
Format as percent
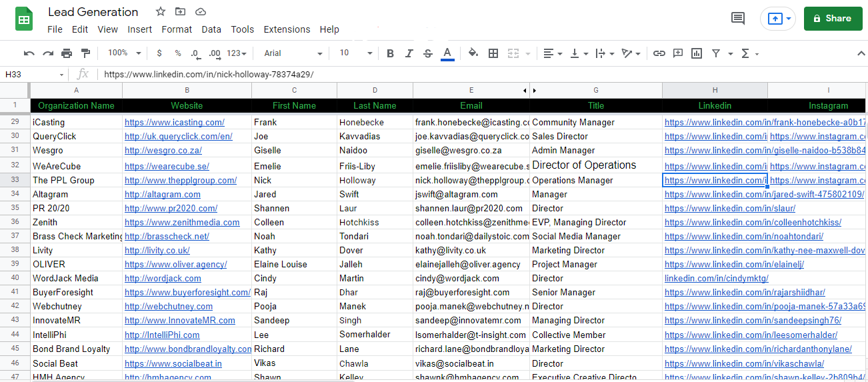click(x=178, y=53)
